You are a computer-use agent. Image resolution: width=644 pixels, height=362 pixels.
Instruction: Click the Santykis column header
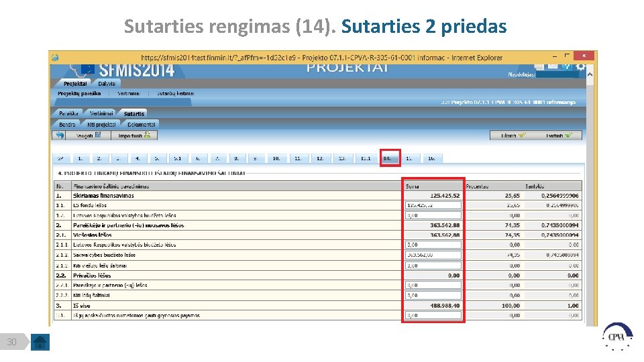[x=552, y=186]
